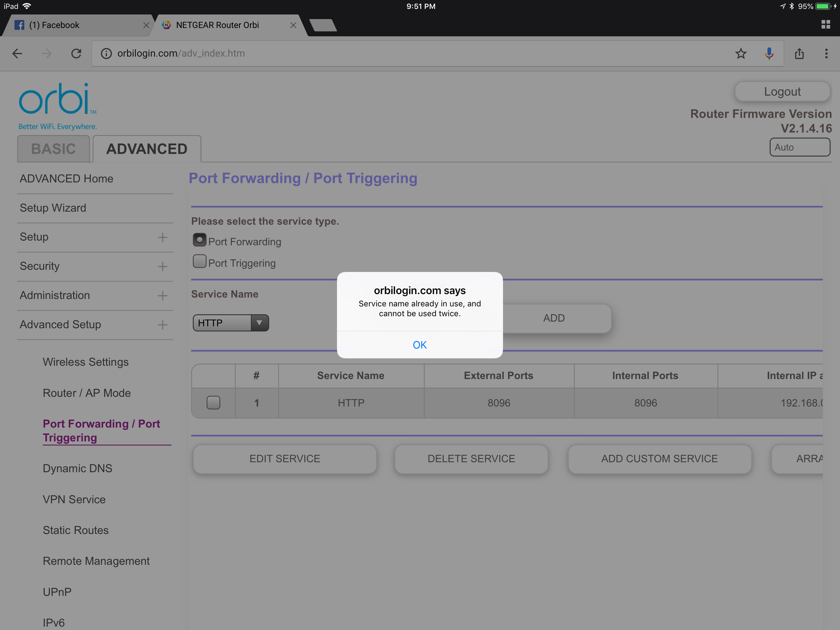This screenshot has height=630, width=840.
Task: Bookmark this page with the star icon
Action: [x=740, y=53]
